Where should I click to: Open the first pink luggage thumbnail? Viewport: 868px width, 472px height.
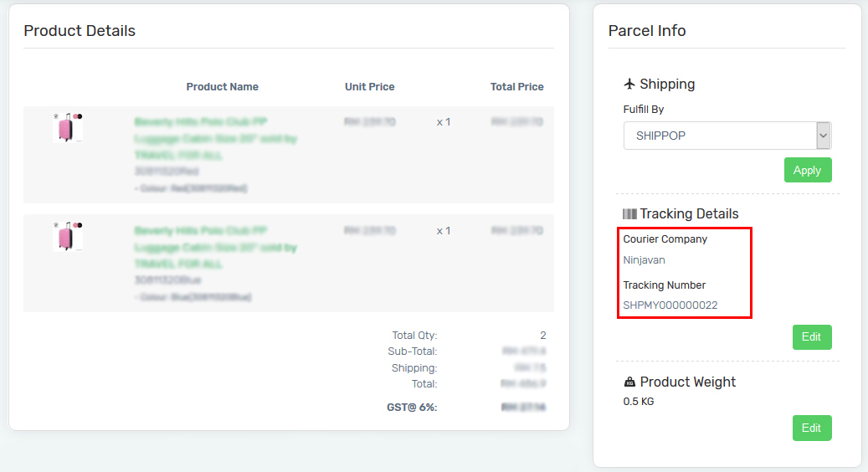(68, 127)
